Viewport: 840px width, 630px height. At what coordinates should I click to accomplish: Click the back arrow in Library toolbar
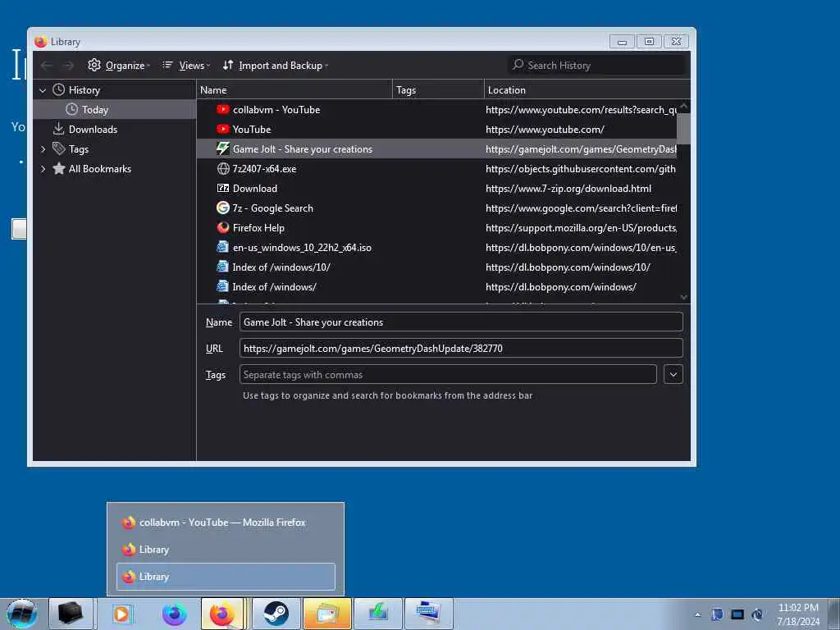[x=47, y=66]
